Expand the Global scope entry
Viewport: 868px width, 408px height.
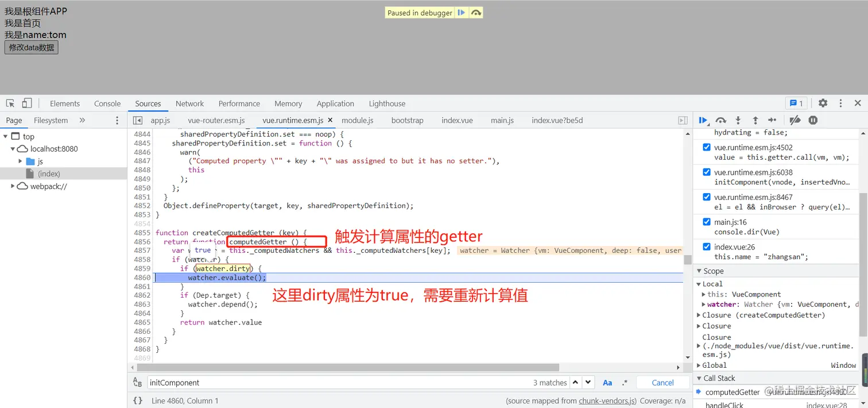click(x=699, y=365)
